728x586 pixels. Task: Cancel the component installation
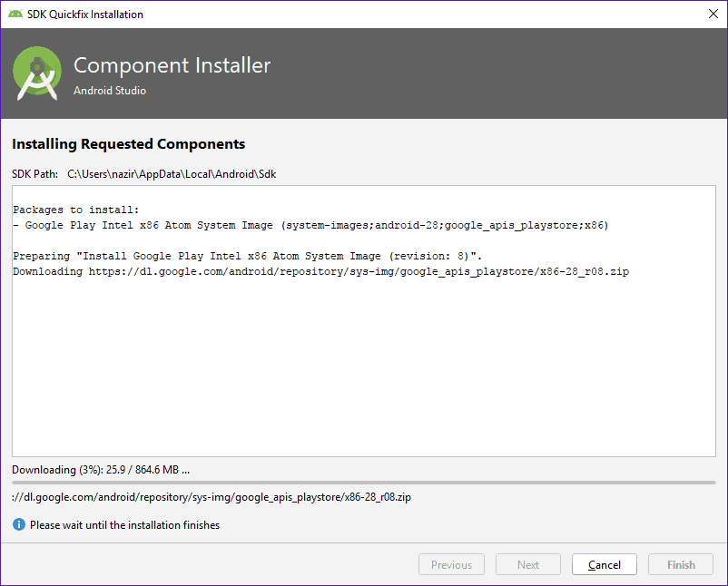604,564
